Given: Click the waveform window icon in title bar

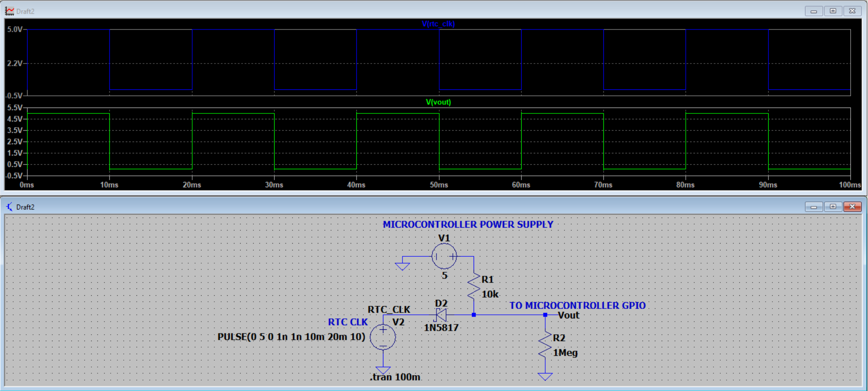Looking at the screenshot, I should pyautogui.click(x=10, y=11).
